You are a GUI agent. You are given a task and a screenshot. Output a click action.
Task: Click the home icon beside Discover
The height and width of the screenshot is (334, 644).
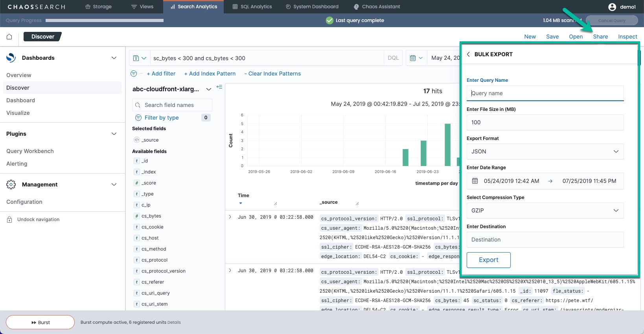(x=9, y=37)
